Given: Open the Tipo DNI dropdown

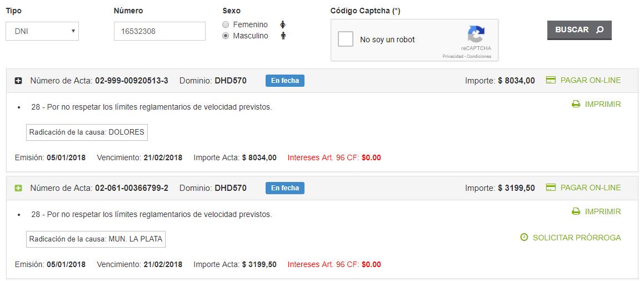Looking at the screenshot, I should [x=42, y=31].
